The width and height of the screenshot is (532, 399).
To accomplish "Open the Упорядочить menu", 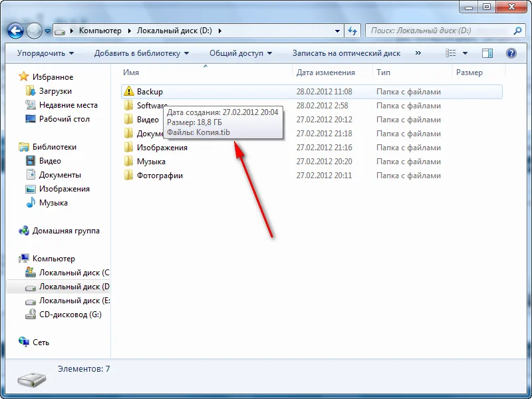I will (x=45, y=53).
